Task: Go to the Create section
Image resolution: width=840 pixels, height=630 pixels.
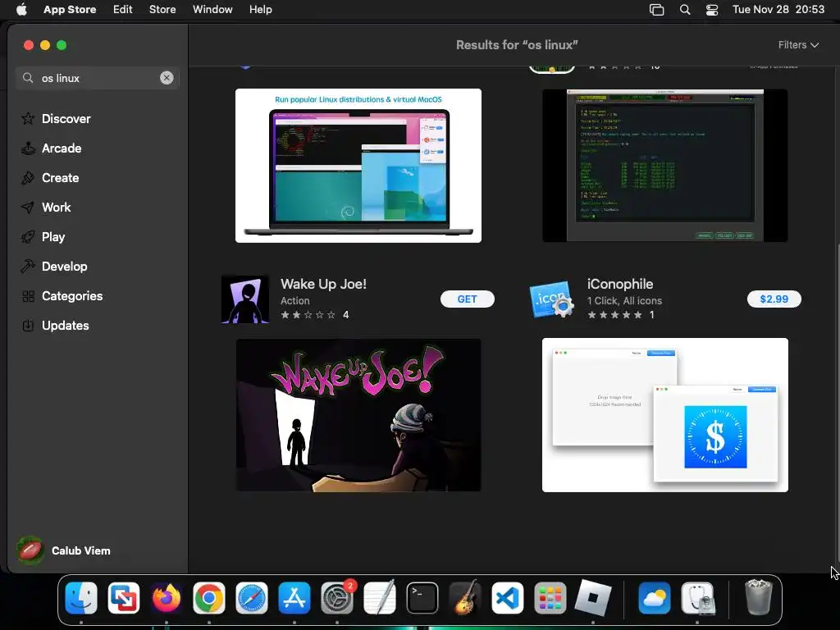Action: [x=50, y=177]
